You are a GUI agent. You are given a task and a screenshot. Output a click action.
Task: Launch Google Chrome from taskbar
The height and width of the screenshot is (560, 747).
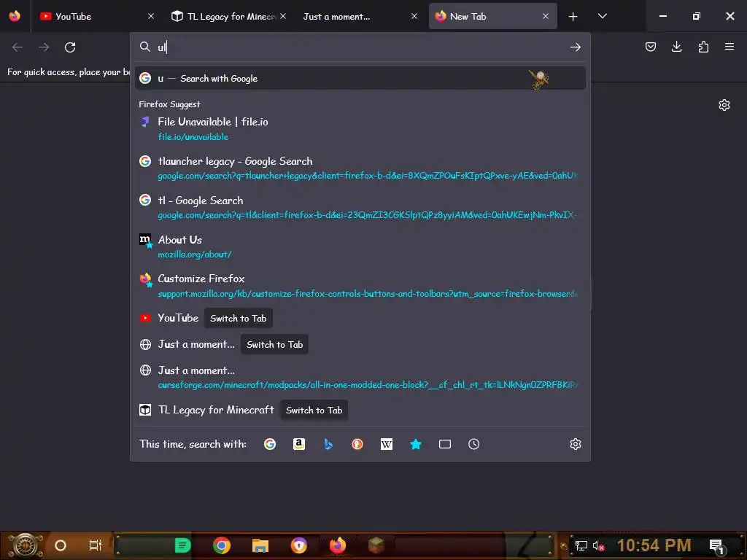pos(222,545)
